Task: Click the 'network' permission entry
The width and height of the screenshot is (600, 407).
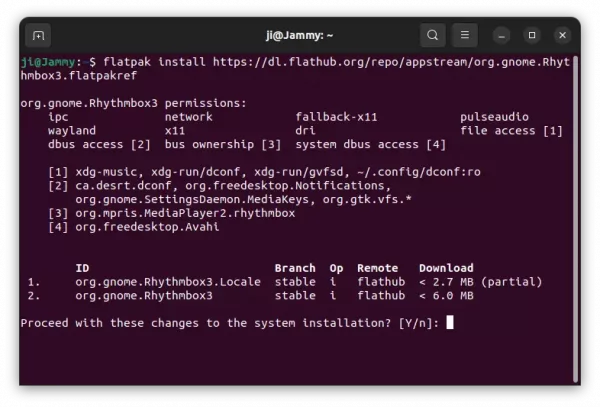Action: 189,117
